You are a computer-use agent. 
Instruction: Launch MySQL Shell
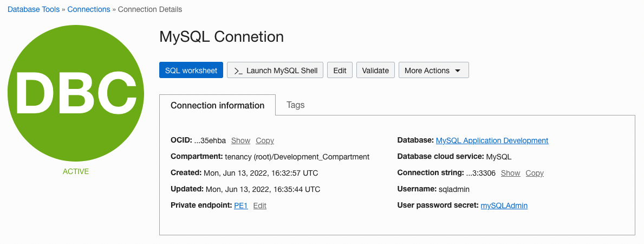[x=275, y=70]
